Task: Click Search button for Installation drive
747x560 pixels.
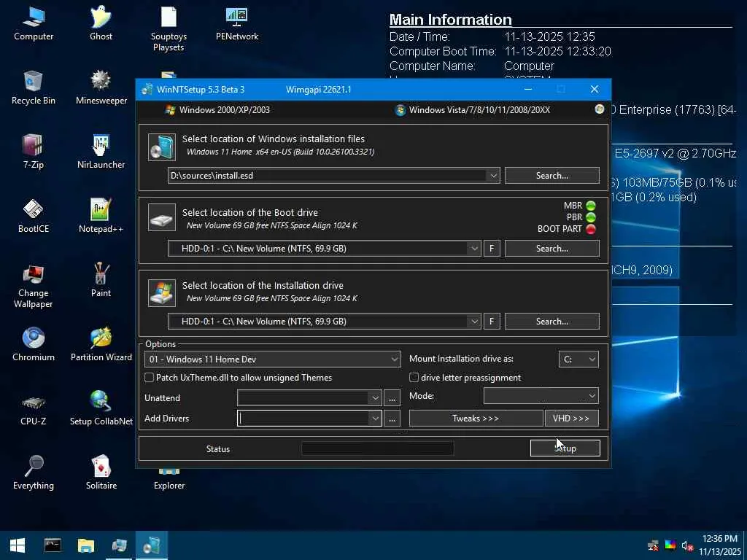Action: click(551, 322)
